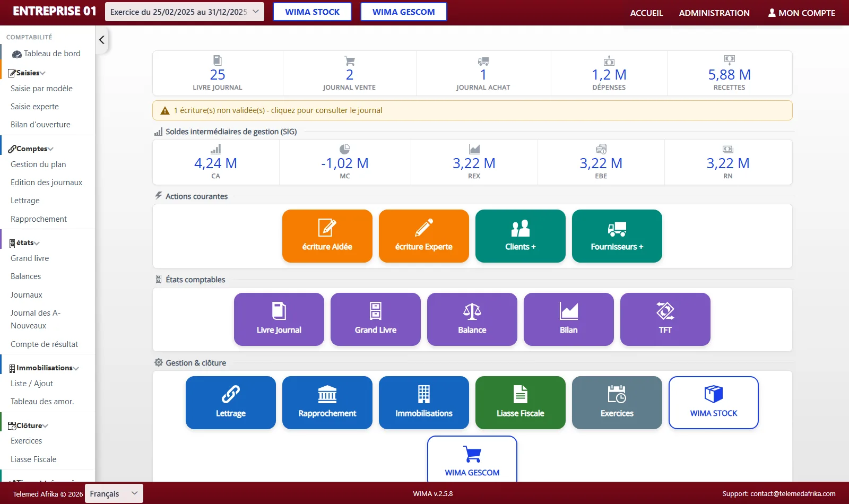Open Tableau de bord in the sidebar
This screenshot has height=504, width=849.
(x=47, y=54)
